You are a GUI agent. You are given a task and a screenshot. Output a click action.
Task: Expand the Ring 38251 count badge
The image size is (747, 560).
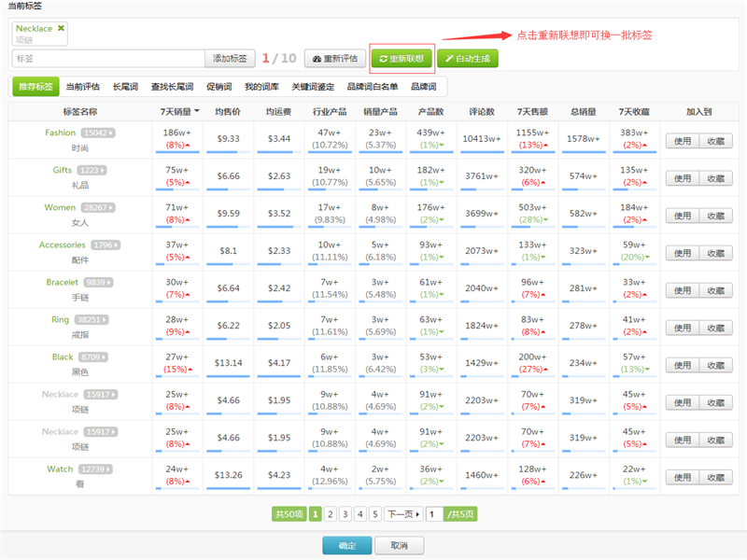pos(92,319)
